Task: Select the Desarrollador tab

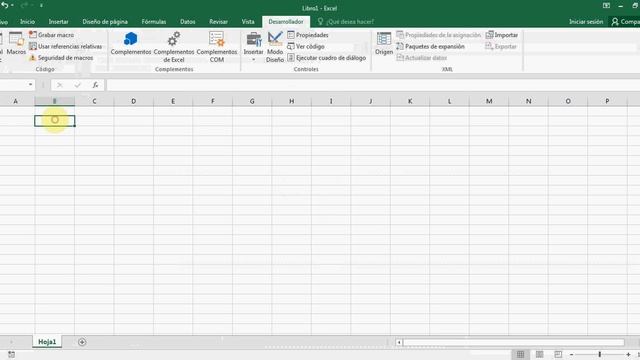Action: [286, 22]
